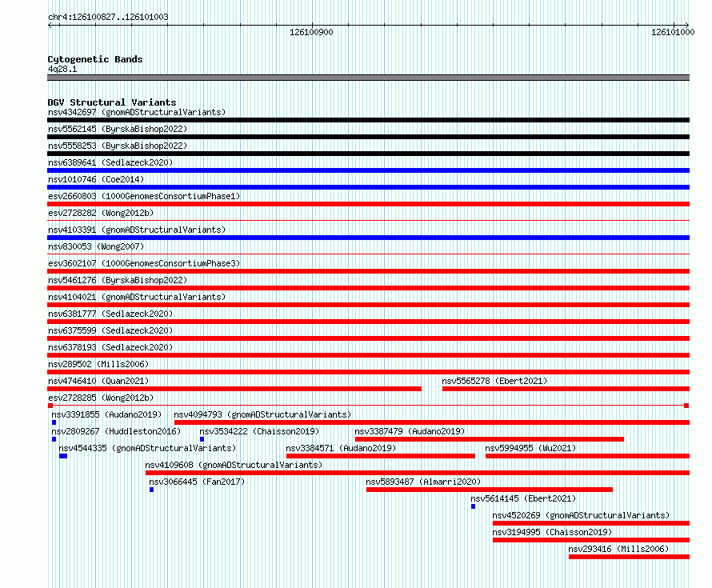
Task: Click the esv2728282 Wong2012b label
Action: pyautogui.click(x=101, y=213)
